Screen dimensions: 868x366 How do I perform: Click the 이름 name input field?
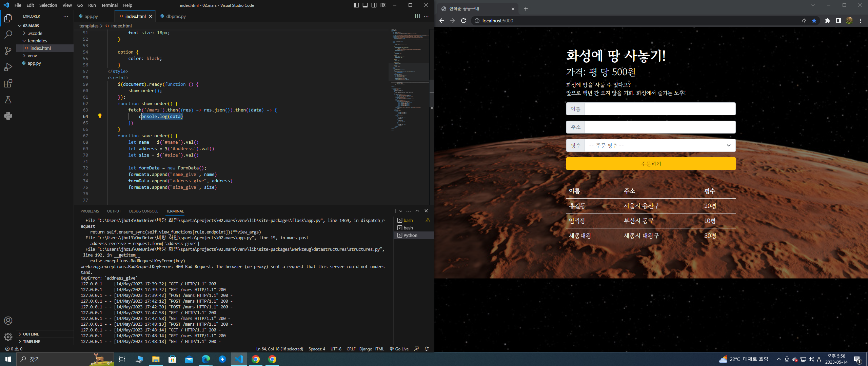click(660, 109)
